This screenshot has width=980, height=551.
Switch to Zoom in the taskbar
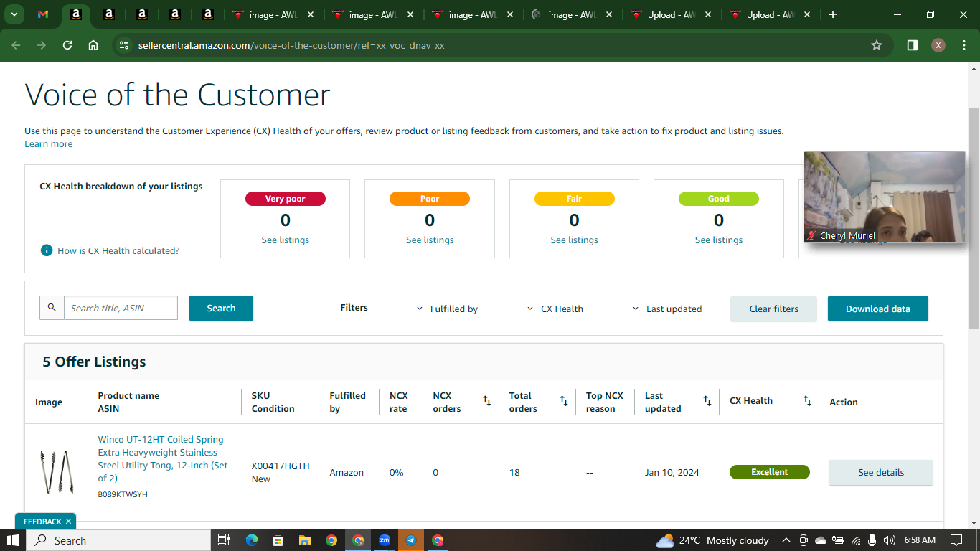tap(385, 540)
